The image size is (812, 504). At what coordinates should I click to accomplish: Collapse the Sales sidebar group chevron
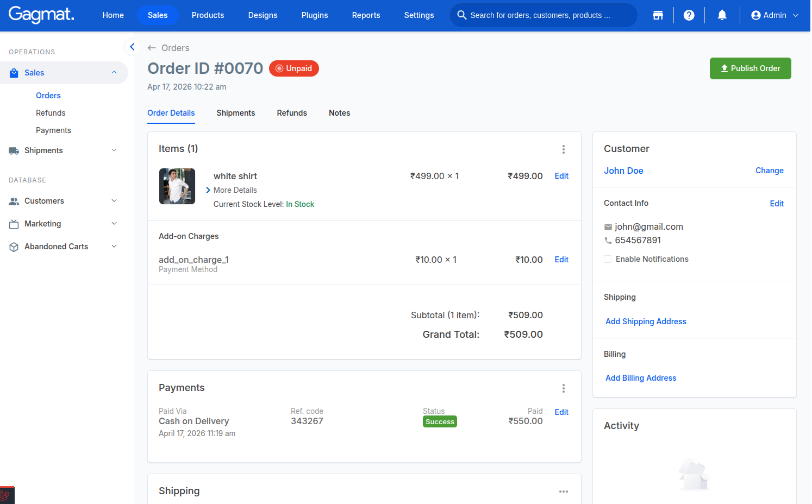pos(114,73)
